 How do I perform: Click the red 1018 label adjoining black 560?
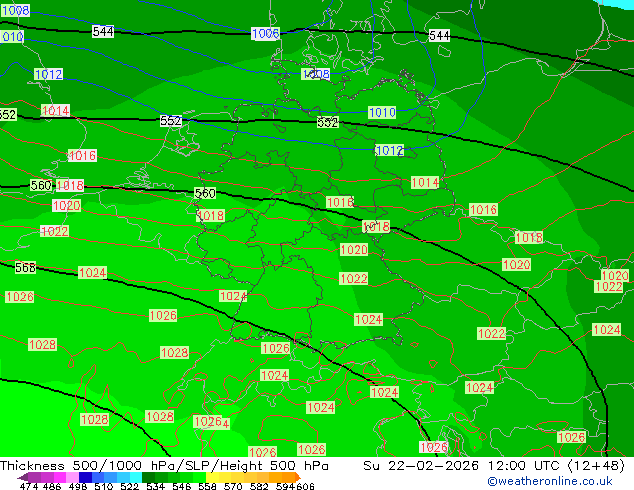tap(70, 186)
